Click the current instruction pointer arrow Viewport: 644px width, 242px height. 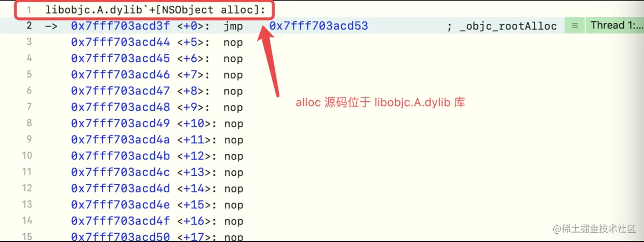click(51, 26)
